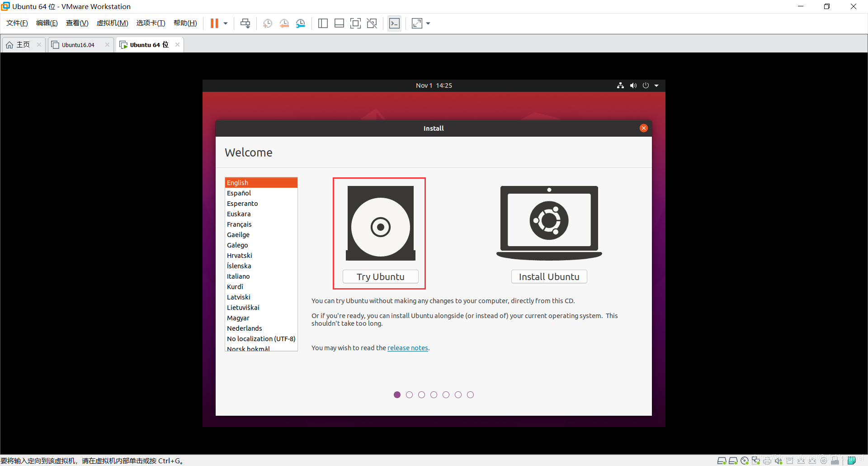Click the sound card status icon
The height and width of the screenshot is (466, 868).
click(x=778, y=461)
